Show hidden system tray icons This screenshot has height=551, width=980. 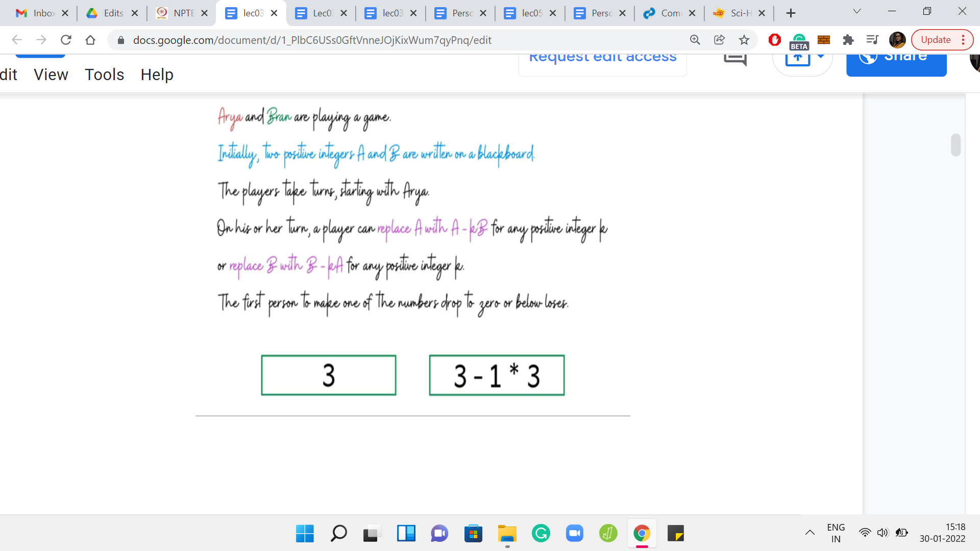pos(810,533)
